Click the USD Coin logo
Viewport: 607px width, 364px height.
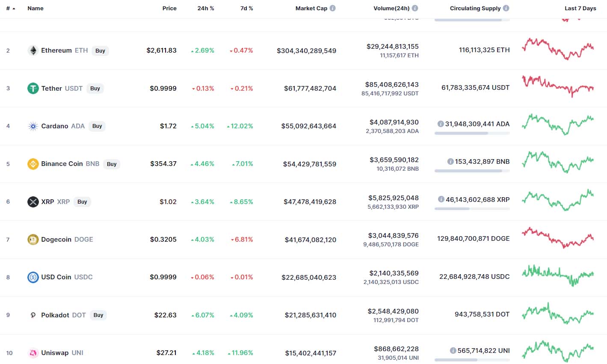pyautogui.click(x=33, y=277)
